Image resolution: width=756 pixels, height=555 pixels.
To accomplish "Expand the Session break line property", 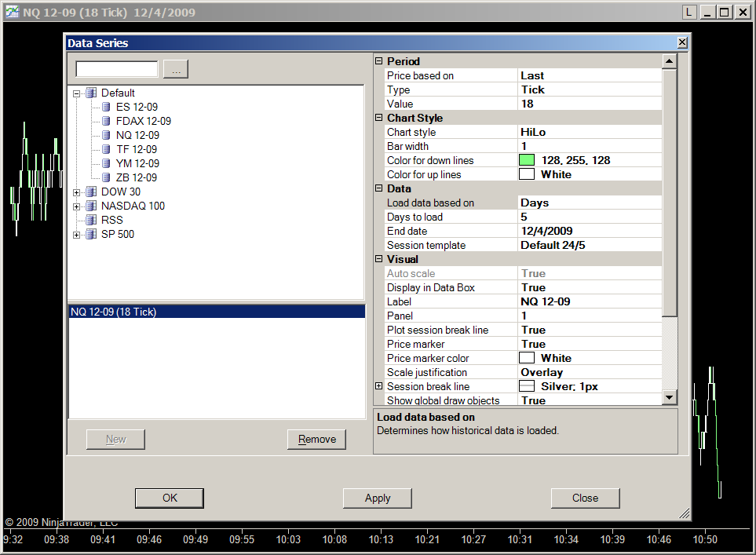I will point(379,386).
